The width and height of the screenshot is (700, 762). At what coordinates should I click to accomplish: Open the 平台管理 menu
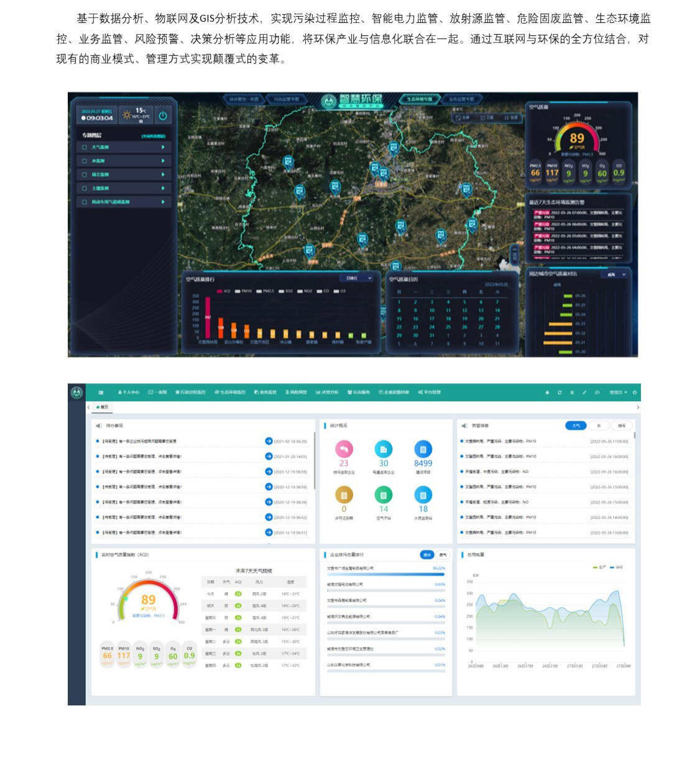point(430,393)
